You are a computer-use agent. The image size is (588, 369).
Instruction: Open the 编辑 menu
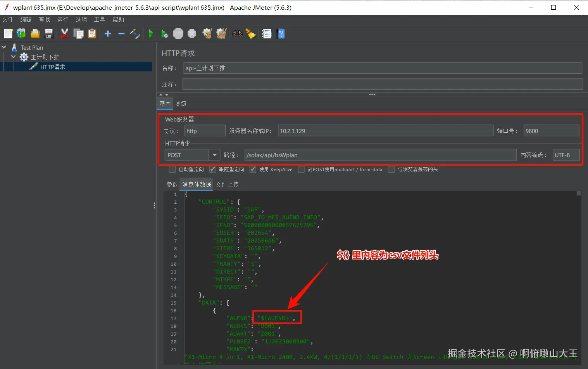tap(26, 19)
